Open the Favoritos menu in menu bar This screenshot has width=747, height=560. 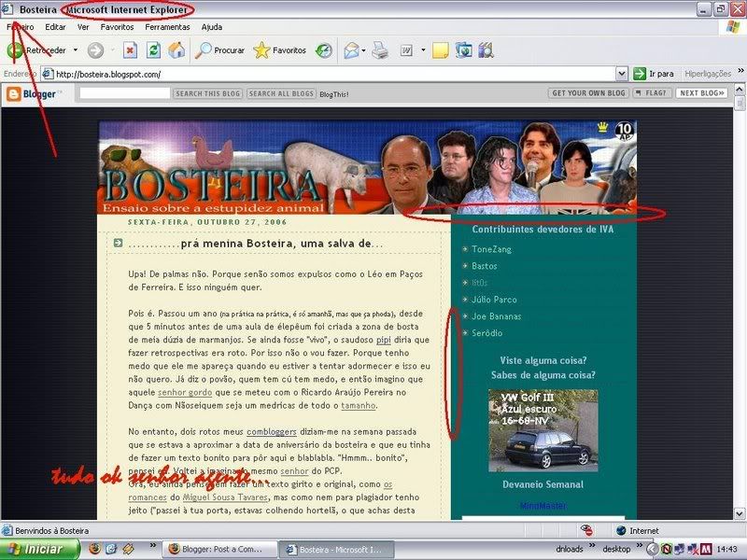point(118,27)
